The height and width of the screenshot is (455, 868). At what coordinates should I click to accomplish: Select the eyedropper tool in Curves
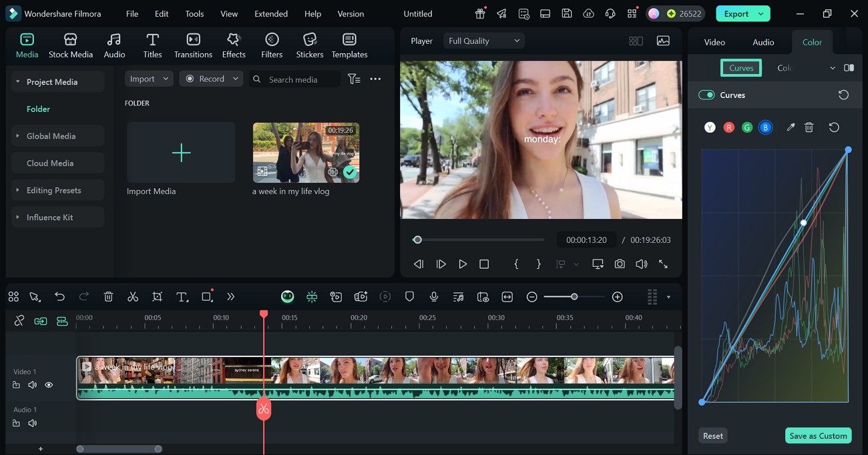click(x=791, y=127)
